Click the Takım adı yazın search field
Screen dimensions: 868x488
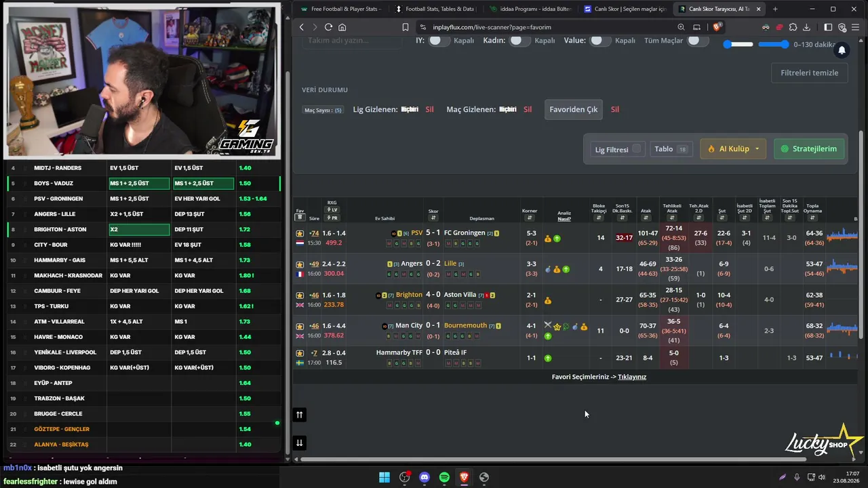point(353,41)
